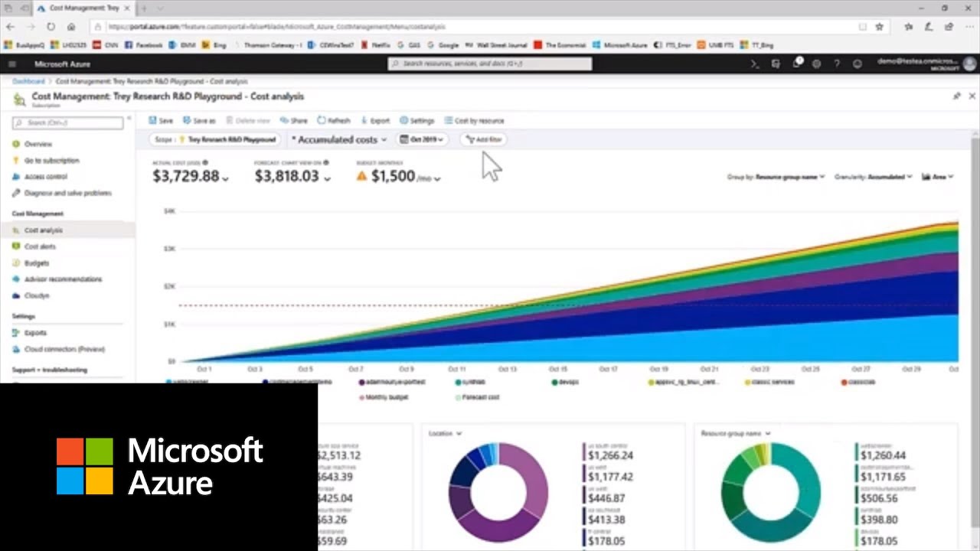The image size is (980, 551).
Task: Click the Share toolbar button
Action: point(294,121)
